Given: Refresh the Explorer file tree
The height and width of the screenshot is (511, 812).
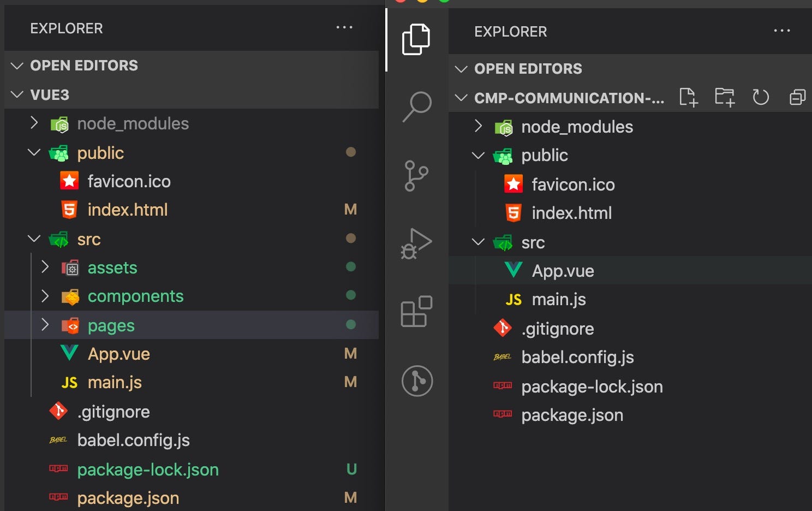Looking at the screenshot, I should click(761, 98).
